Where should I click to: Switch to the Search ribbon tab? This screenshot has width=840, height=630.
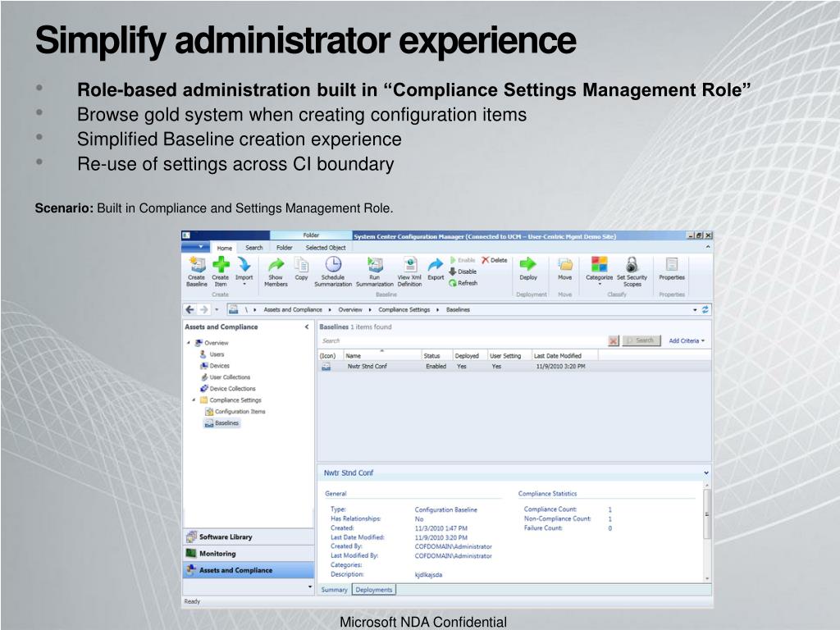click(254, 248)
